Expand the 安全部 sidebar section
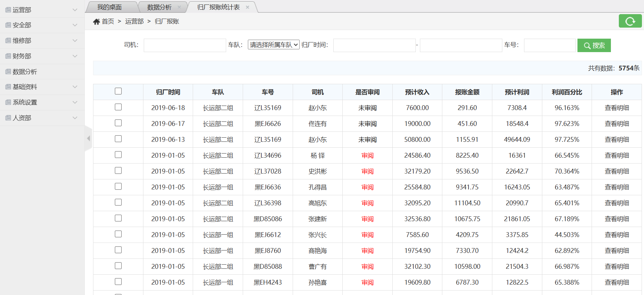 75,25
